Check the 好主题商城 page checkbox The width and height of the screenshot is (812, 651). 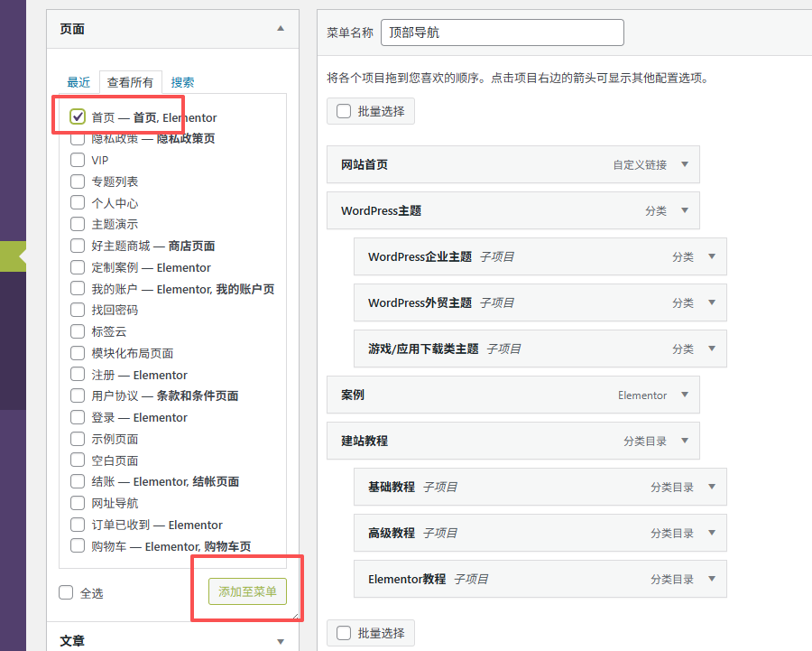pyautogui.click(x=78, y=246)
